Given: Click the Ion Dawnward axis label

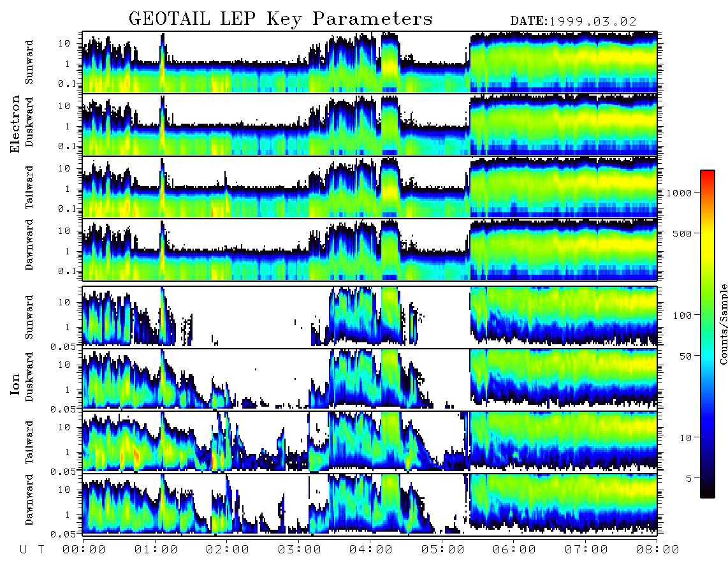Looking at the screenshot, I should (x=29, y=500).
